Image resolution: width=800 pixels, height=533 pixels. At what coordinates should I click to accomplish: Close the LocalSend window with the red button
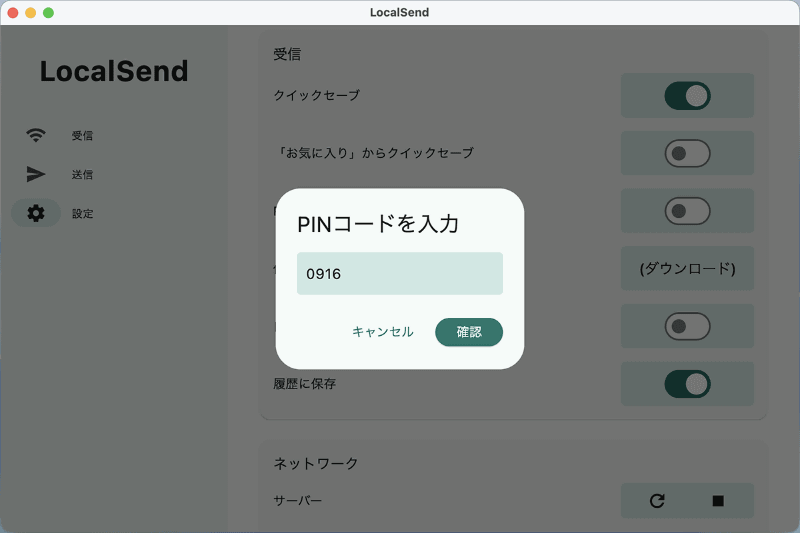(x=13, y=13)
